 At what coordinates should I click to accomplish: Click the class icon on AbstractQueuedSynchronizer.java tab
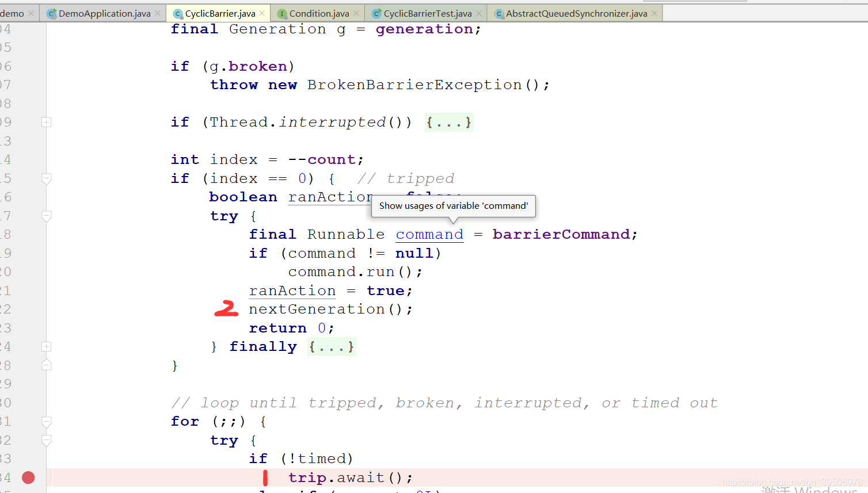point(499,13)
